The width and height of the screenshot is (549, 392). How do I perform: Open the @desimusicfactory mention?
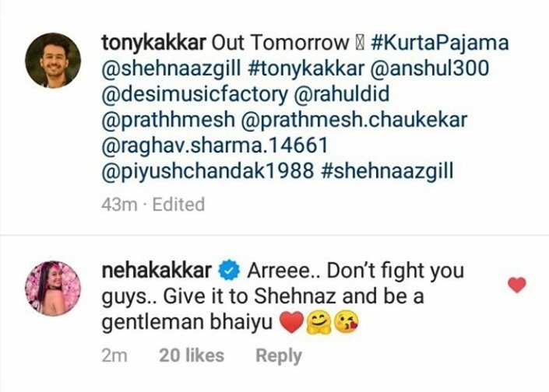tap(195, 94)
